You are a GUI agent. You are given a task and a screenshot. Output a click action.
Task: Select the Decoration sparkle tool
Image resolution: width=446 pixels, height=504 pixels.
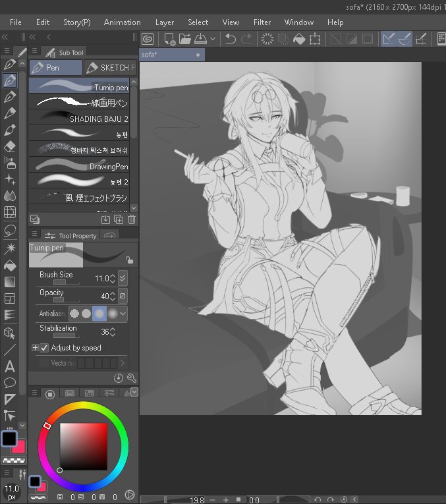click(10, 179)
